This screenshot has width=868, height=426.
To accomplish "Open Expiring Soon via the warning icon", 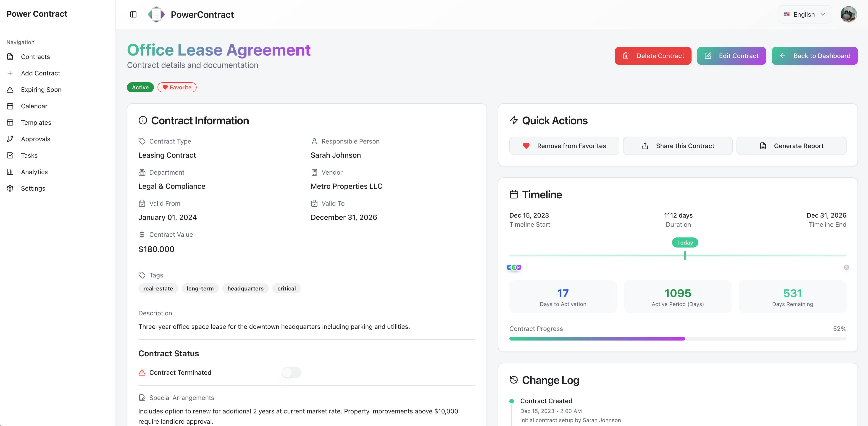I will (10, 89).
